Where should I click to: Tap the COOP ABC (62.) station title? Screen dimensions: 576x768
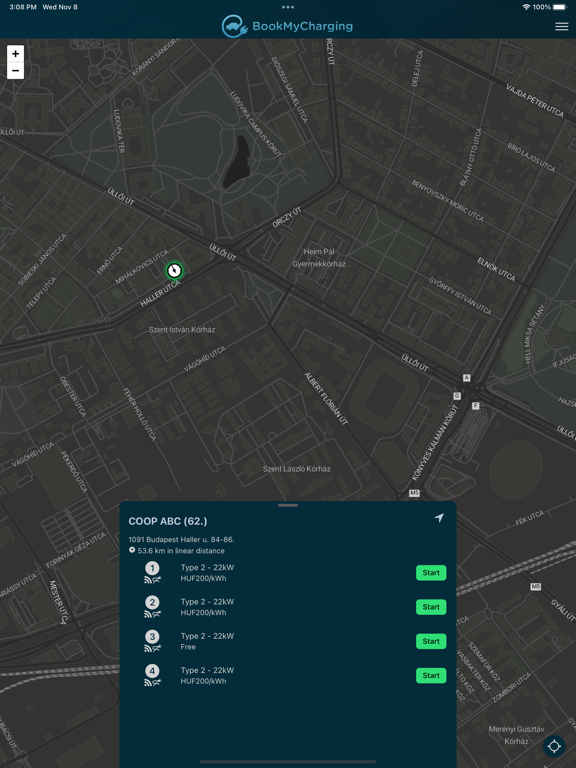point(168,521)
